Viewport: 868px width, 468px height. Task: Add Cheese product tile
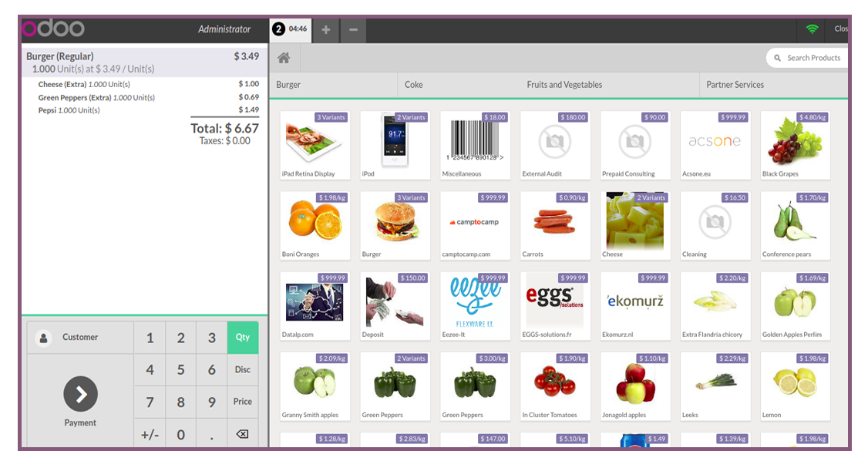click(x=635, y=225)
